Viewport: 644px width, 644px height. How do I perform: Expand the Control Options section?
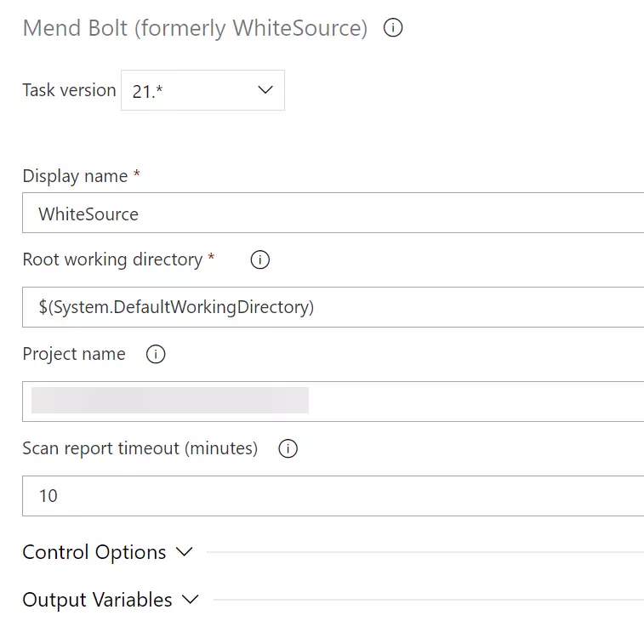click(107, 552)
